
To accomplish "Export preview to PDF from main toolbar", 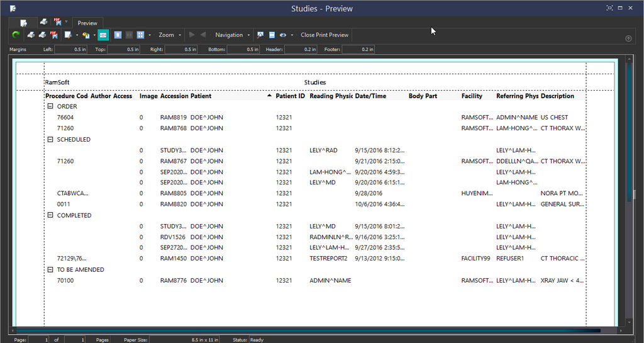I will point(54,35).
